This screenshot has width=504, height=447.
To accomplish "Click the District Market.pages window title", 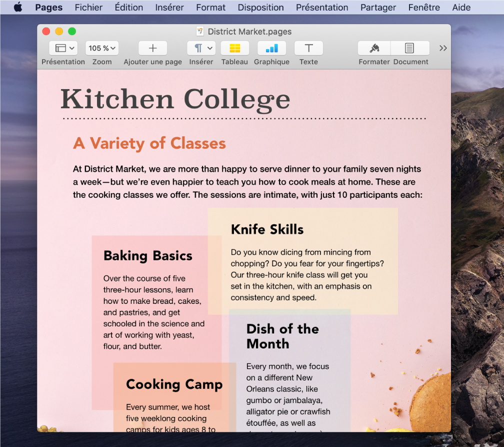I will click(x=249, y=31).
